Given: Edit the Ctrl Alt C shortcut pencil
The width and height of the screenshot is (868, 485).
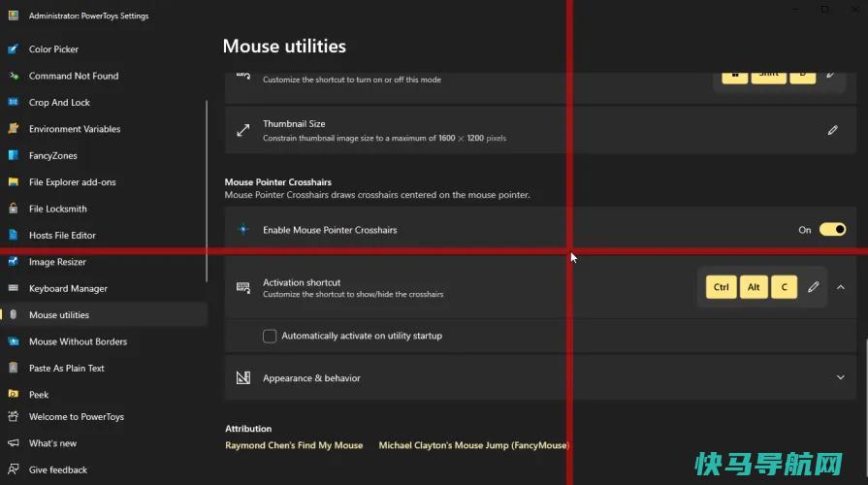Looking at the screenshot, I should click(x=813, y=287).
